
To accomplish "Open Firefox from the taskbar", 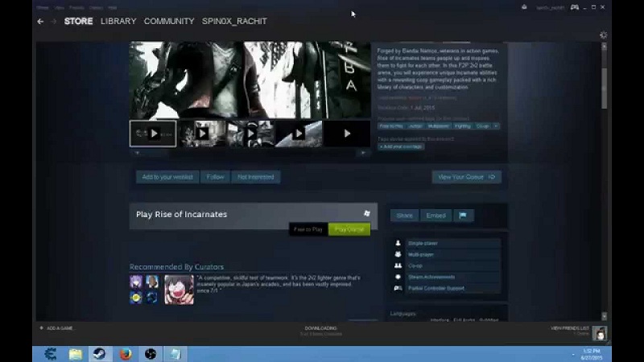I will (126, 354).
